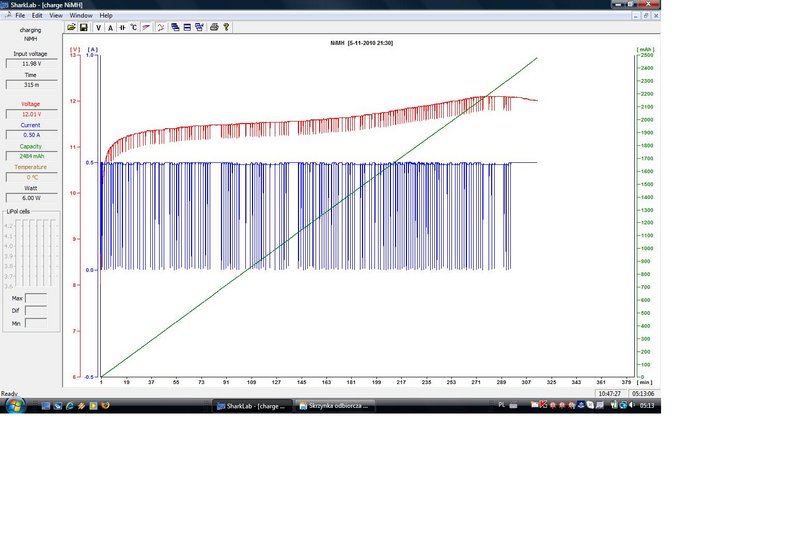Click the '[A]' current axis label
Screen dimensions: 800x536
click(x=92, y=49)
